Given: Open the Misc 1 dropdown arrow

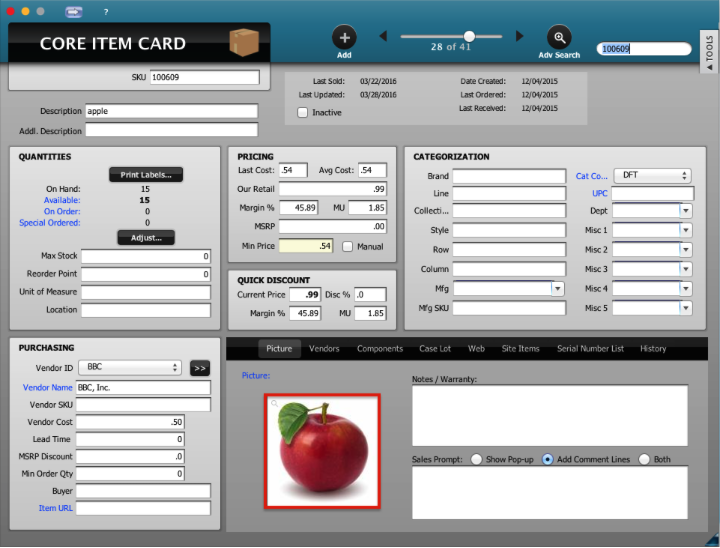Looking at the screenshot, I should (x=686, y=230).
